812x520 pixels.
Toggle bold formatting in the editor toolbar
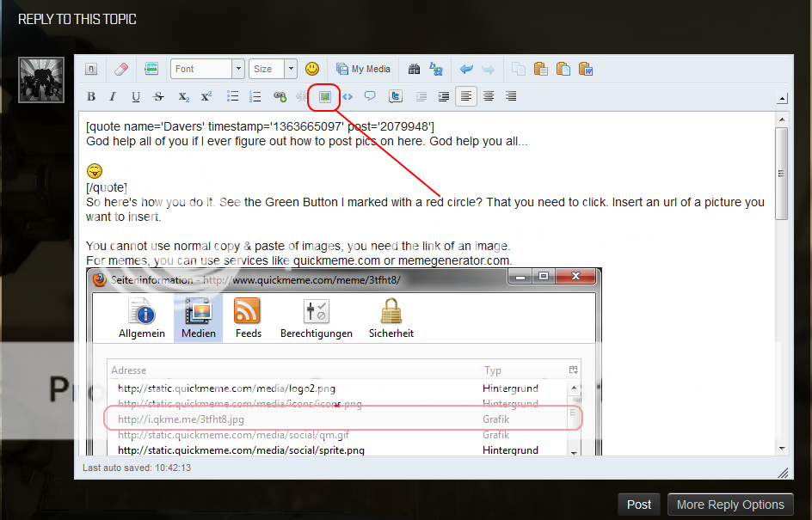[90, 96]
